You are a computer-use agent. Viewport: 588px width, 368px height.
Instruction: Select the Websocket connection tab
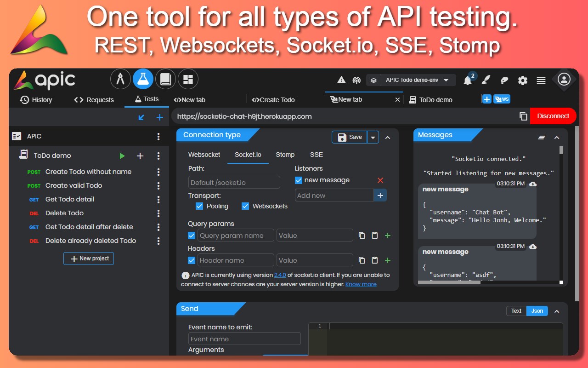(x=204, y=155)
